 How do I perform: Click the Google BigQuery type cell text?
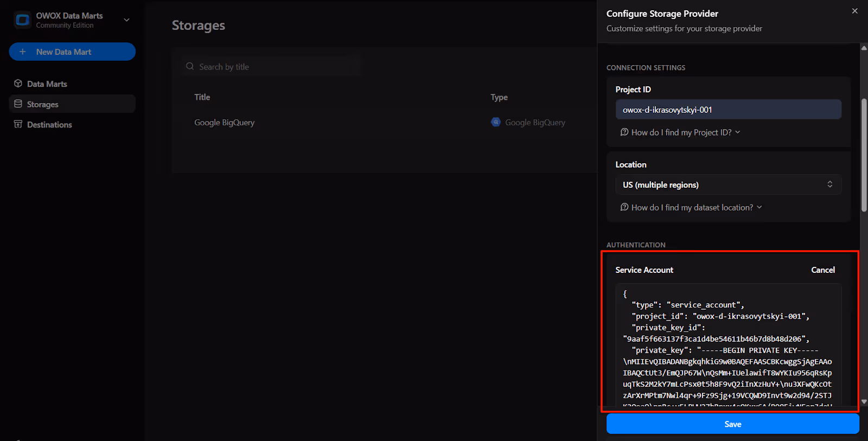(535, 123)
